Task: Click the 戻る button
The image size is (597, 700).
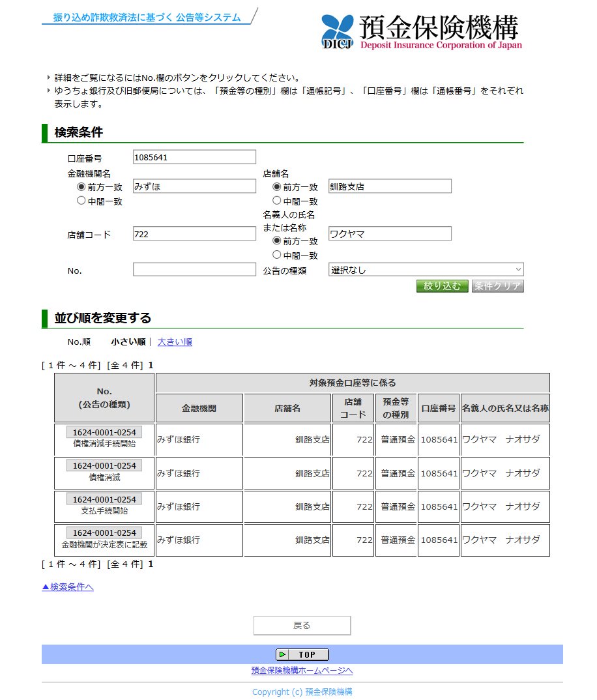Action: (x=302, y=626)
